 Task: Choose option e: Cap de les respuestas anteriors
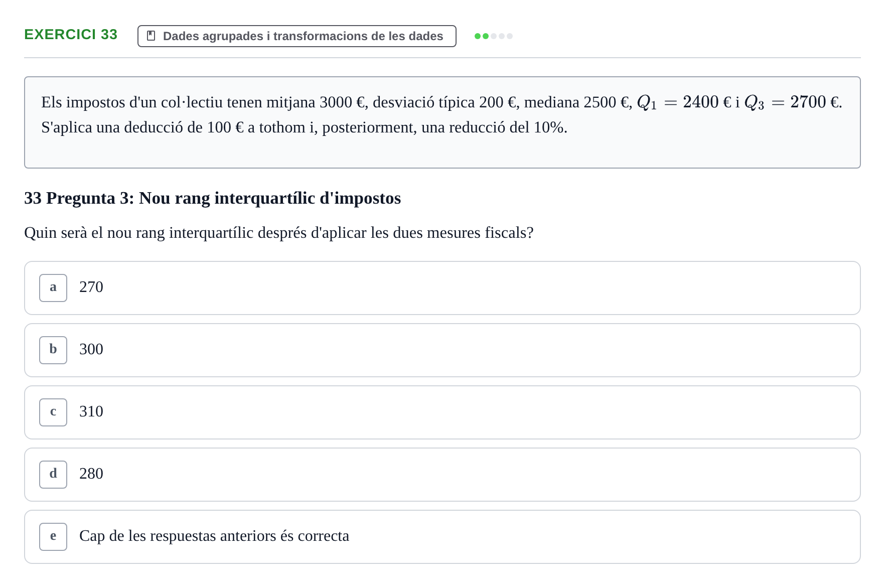coord(442,537)
